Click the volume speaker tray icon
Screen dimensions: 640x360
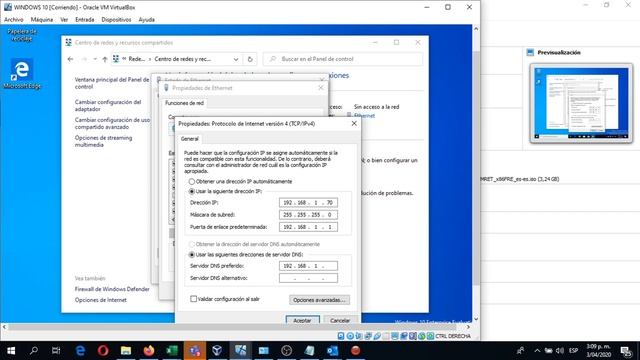tap(560, 351)
